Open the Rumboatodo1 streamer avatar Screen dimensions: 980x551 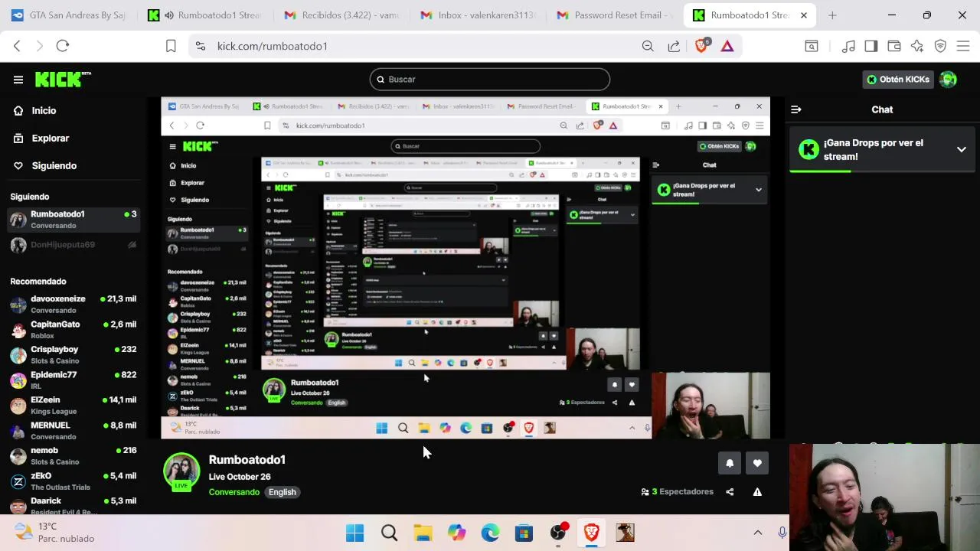click(x=181, y=471)
